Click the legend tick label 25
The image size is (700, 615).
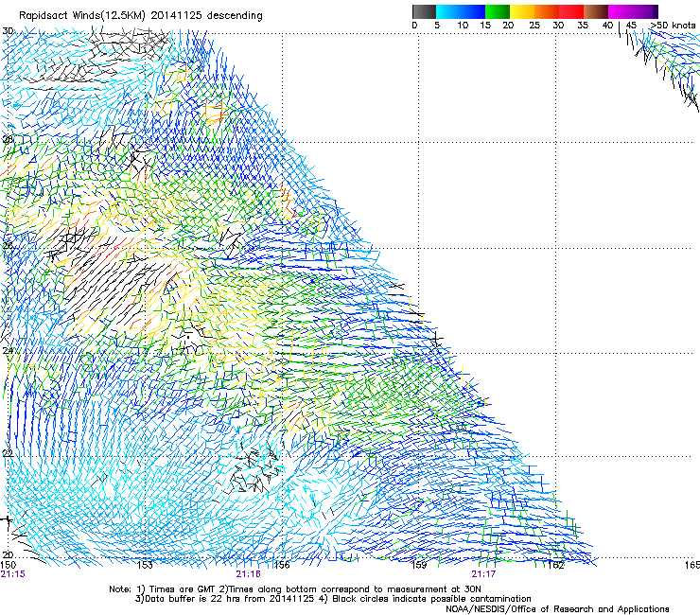[x=534, y=25]
